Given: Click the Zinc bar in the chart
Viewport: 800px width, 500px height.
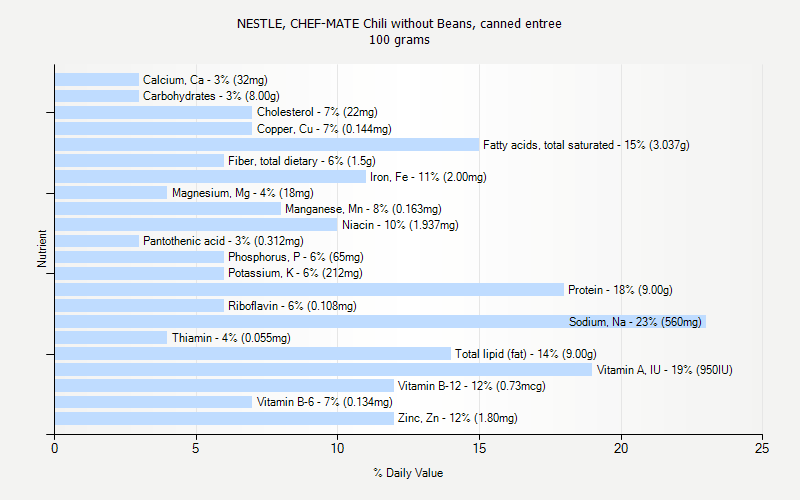Looking at the screenshot, I should [224, 418].
